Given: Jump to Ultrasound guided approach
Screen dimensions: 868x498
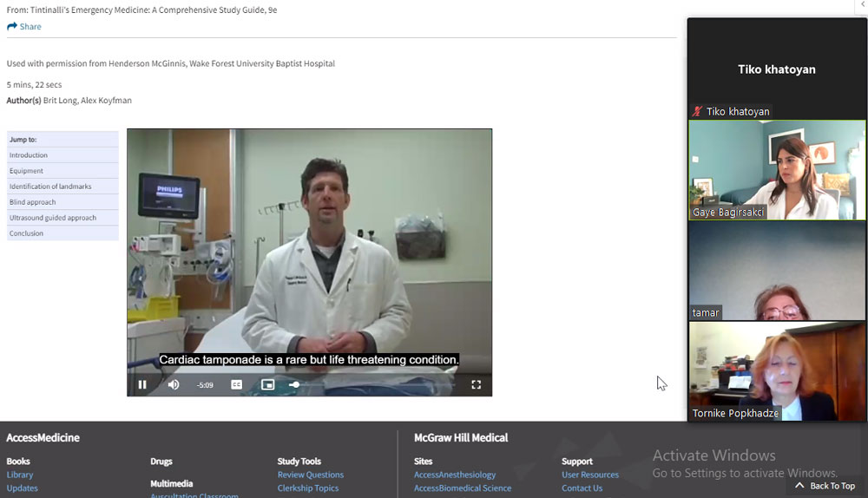Looking at the screenshot, I should point(53,218).
